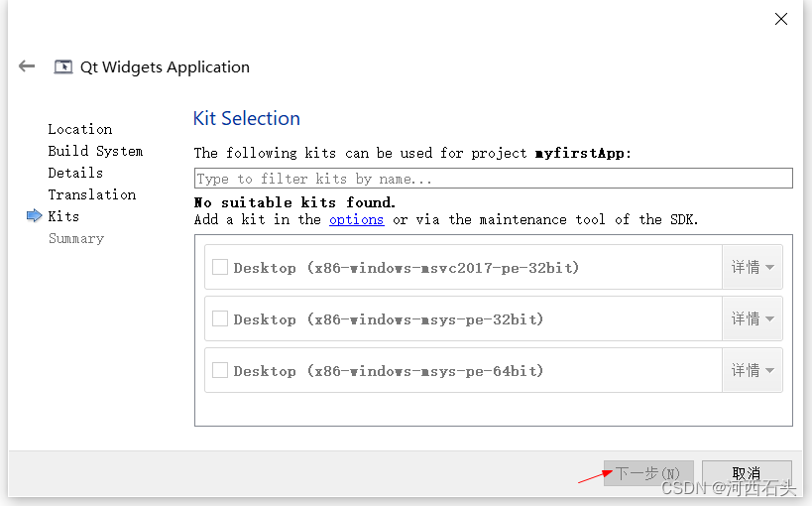This screenshot has height=506, width=812.
Task: Click the Kit Selection heading
Action: pyautogui.click(x=247, y=118)
